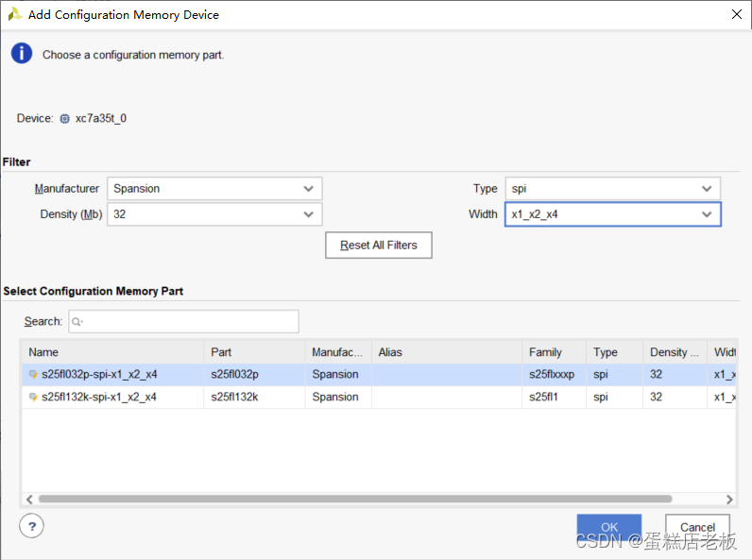Select s25fl132k-spi-x1_x2_x4 row name
The height and width of the screenshot is (560, 752).
99,397
